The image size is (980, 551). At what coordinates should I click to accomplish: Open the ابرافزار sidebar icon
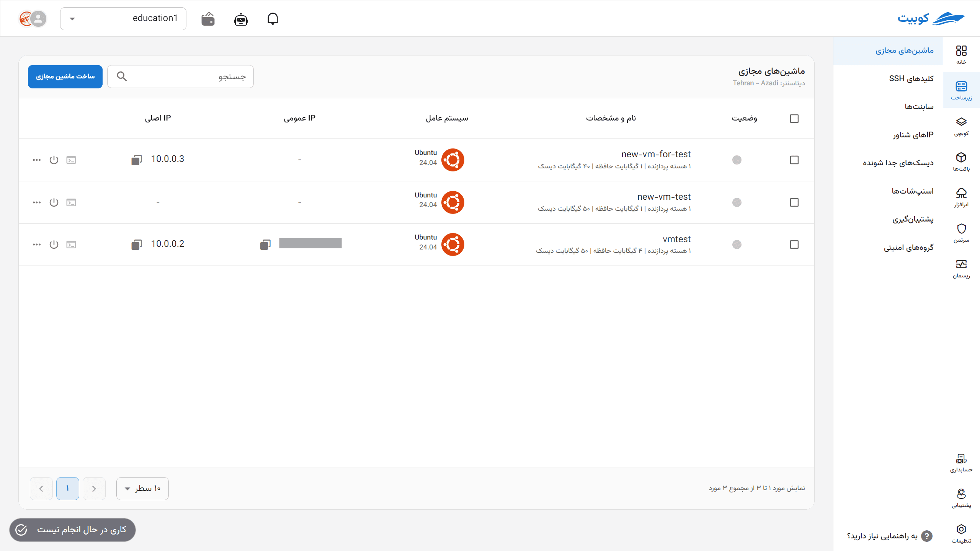tap(961, 197)
